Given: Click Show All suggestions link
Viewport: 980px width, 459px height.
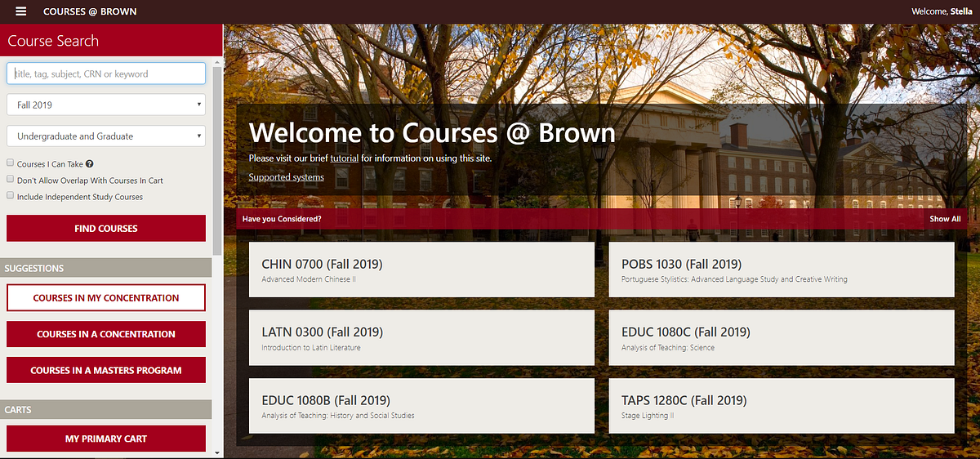Looking at the screenshot, I should (945, 219).
